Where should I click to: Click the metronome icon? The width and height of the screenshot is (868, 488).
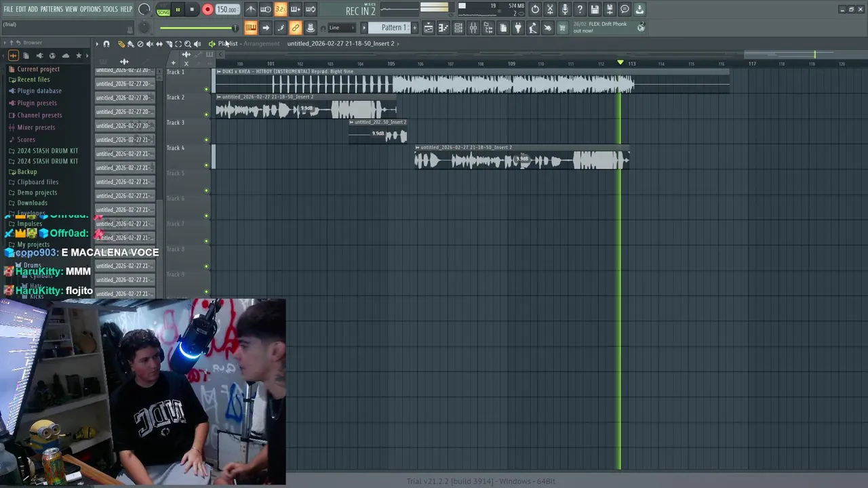click(x=251, y=9)
